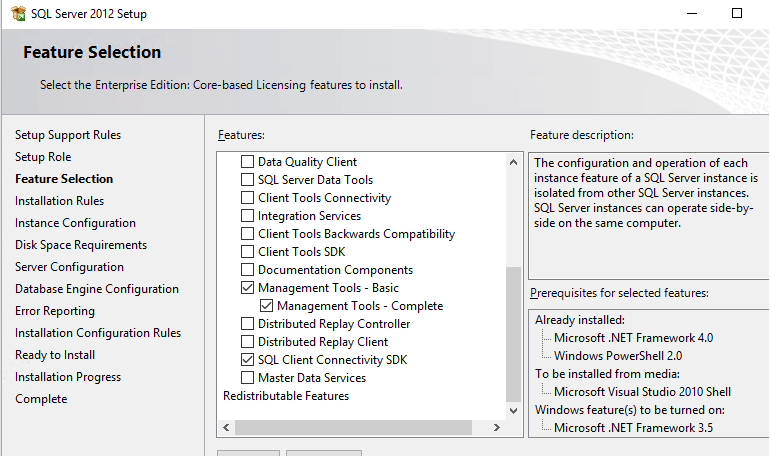The width and height of the screenshot is (770, 456).
Task: Select the Distributed Replay Controller checkbox
Action: point(248,323)
